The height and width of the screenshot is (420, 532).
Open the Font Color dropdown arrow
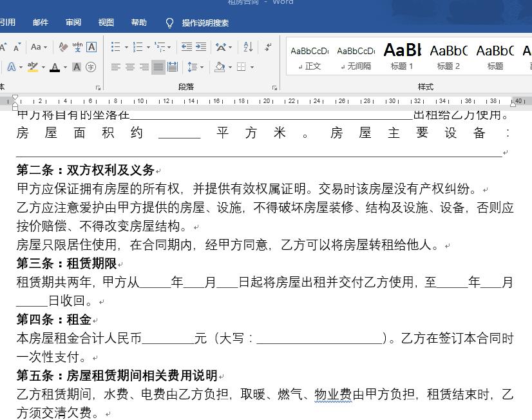65,66
